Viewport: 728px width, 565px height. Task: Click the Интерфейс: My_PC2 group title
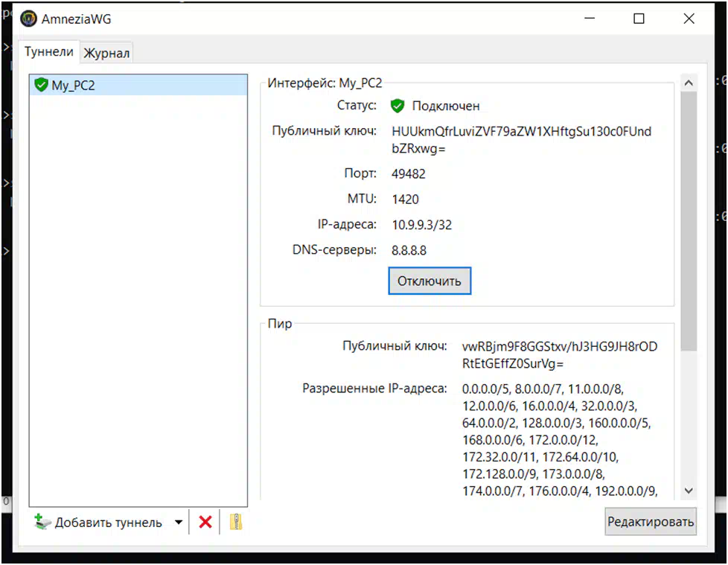click(325, 83)
